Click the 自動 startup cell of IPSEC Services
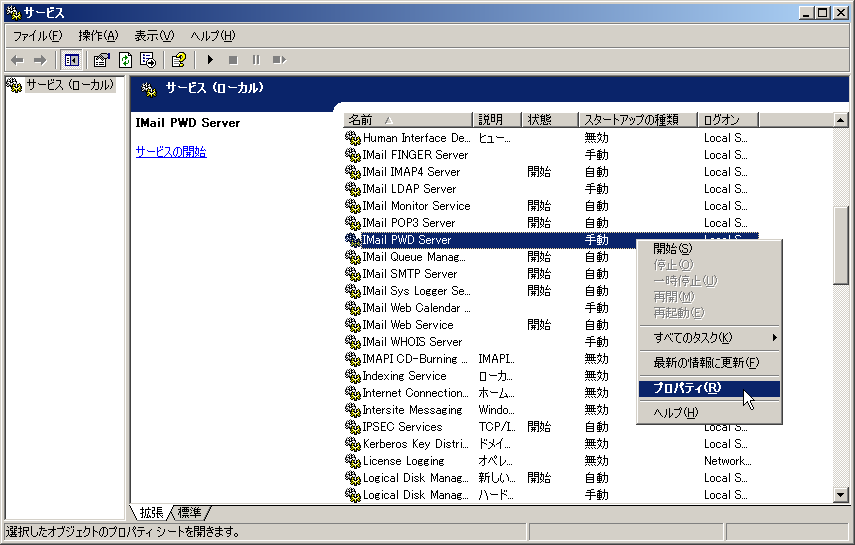 (597, 427)
